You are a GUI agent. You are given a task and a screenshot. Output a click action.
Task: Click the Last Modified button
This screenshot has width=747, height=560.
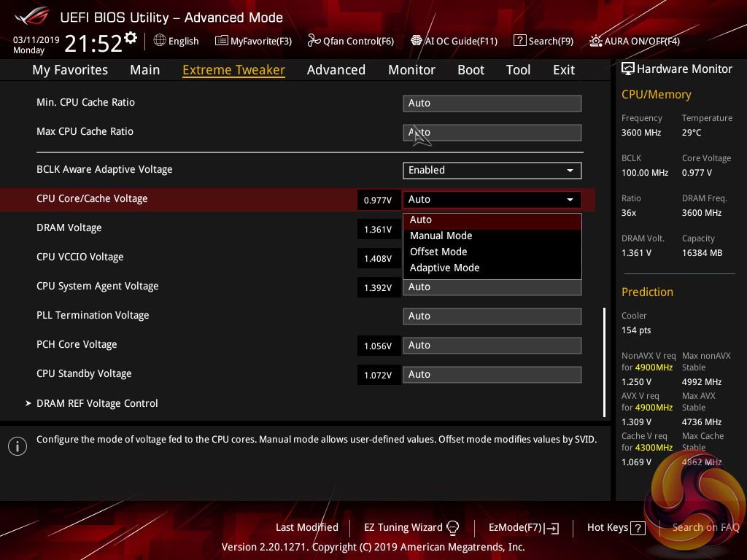(307, 527)
